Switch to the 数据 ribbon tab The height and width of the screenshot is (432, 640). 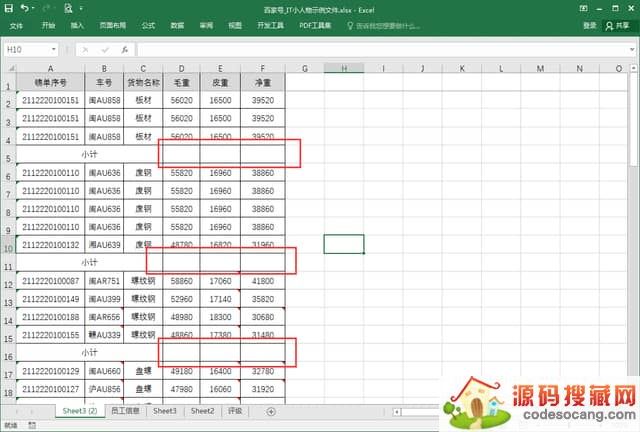(177, 26)
